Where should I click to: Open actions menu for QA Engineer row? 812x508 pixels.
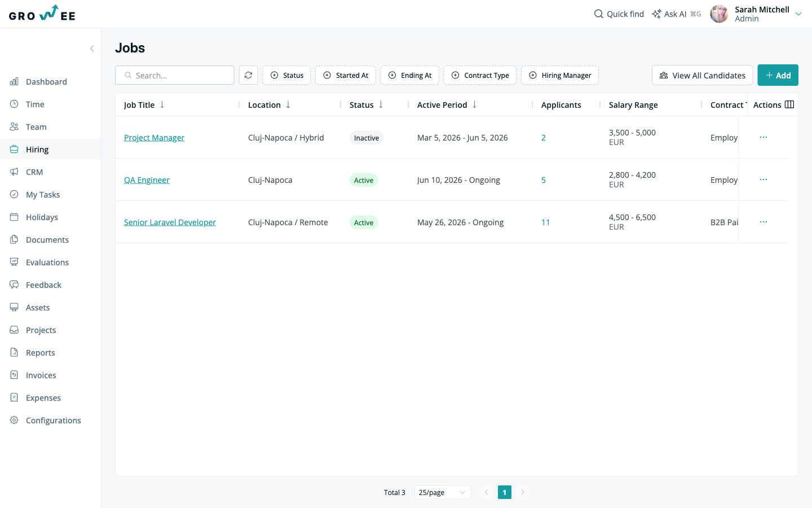[764, 179]
